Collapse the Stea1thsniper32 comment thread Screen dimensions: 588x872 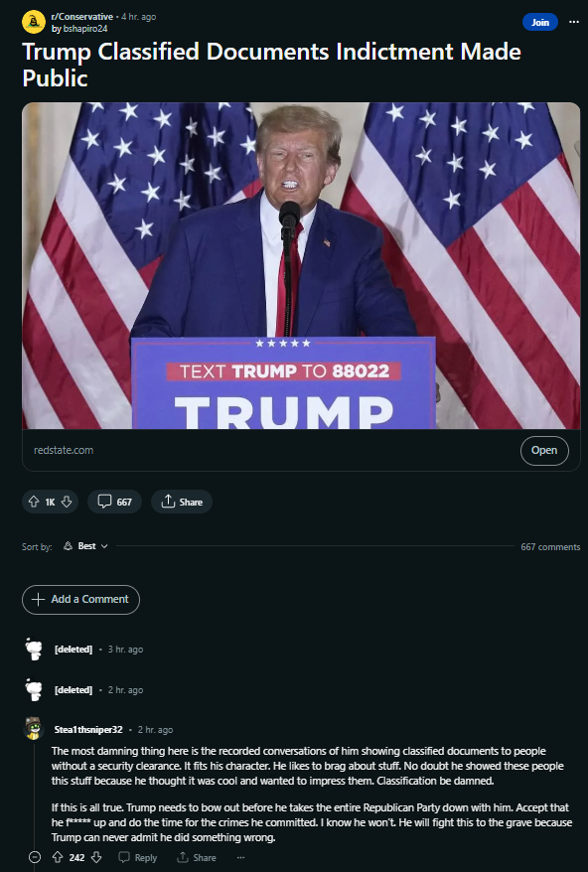point(35,857)
